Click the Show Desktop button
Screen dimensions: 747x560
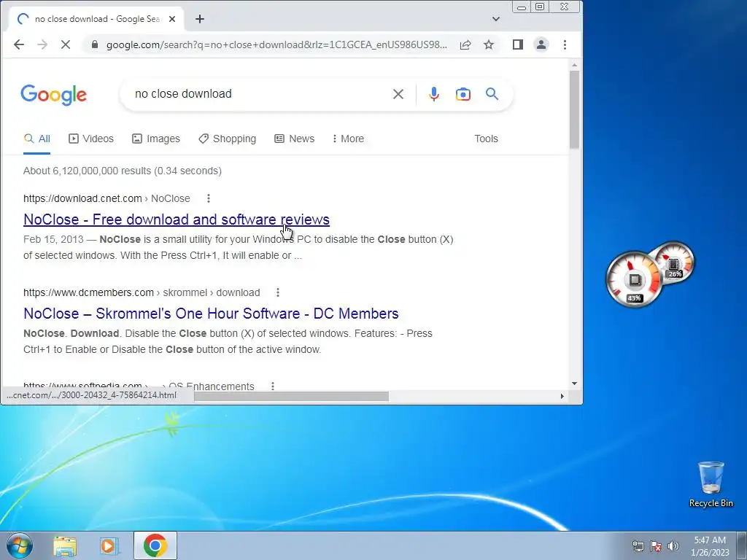[742, 546]
